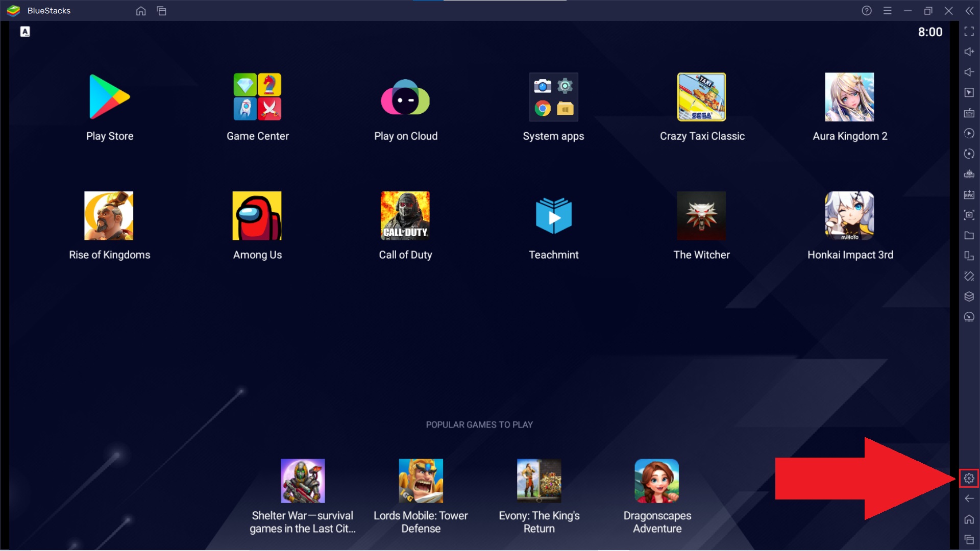980x551 pixels.
Task: Open the hamburger menu in title bar
Action: coord(888,11)
